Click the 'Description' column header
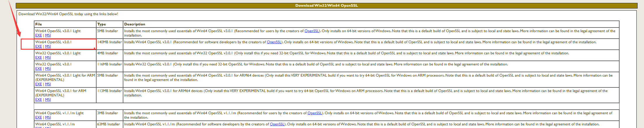 pyautogui.click(x=134, y=24)
